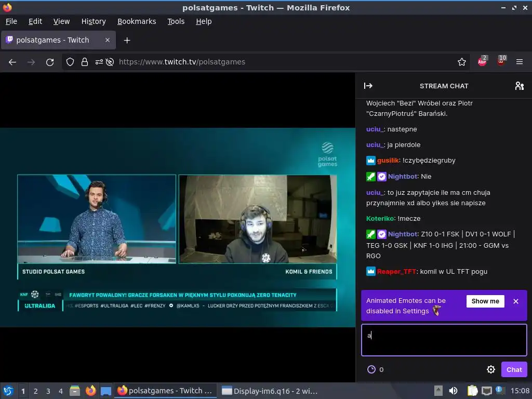The image size is (532, 399).
Task: Click the taskbar clock showing 15:08
Action: 520,391
